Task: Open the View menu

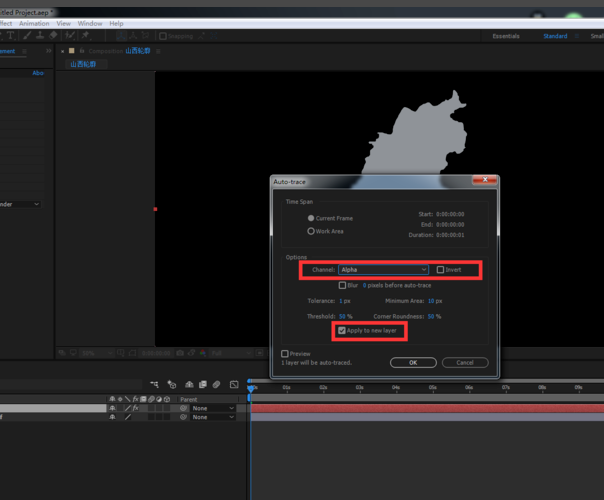Action: (x=64, y=23)
